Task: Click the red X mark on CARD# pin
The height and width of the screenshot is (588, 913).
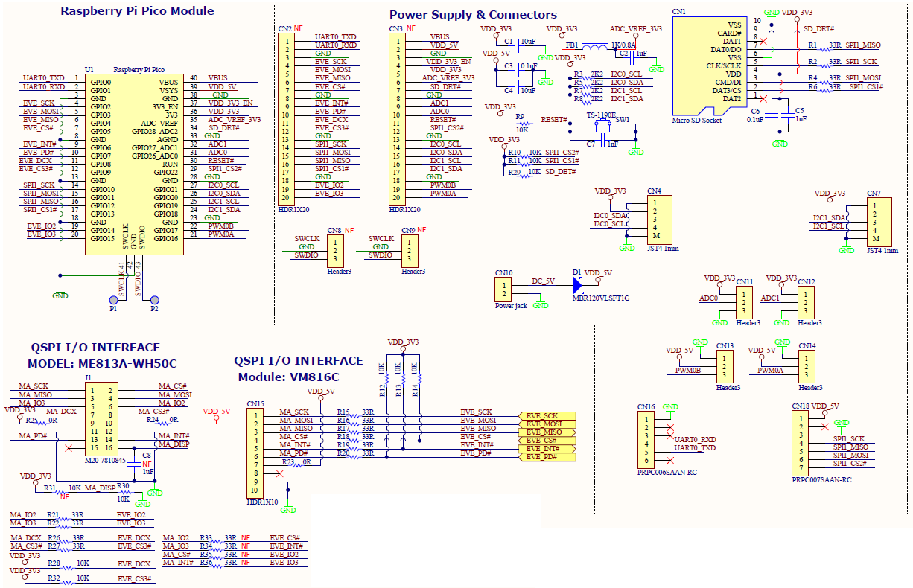Action: click(x=763, y=42)
